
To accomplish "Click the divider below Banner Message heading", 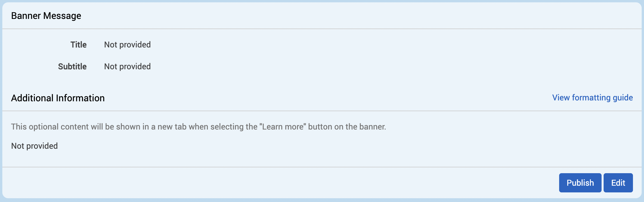I will click(322, 29).
